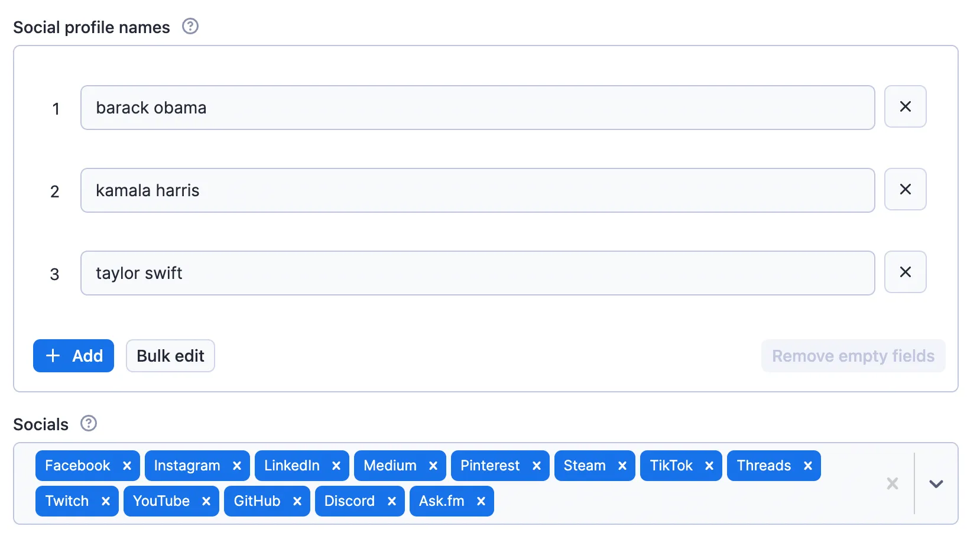
Task: Remove the Medium tag
Action: point(433,466)
